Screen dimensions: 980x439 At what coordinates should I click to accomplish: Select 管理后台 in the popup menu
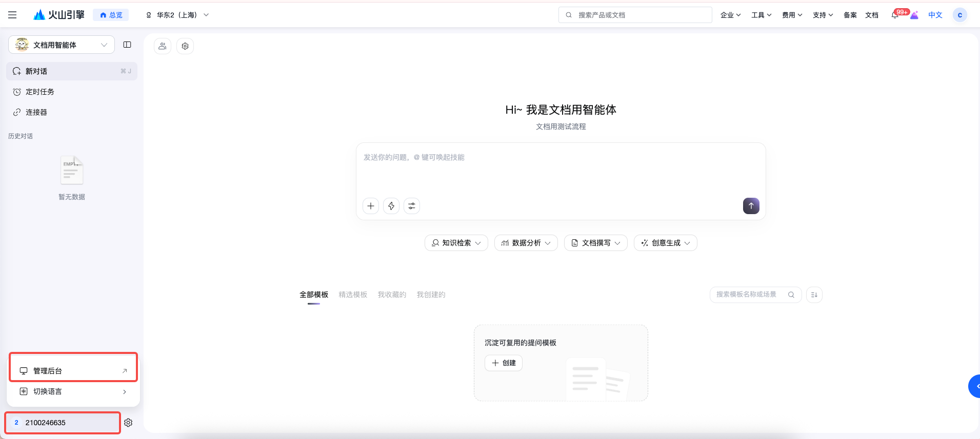(73, 371)
